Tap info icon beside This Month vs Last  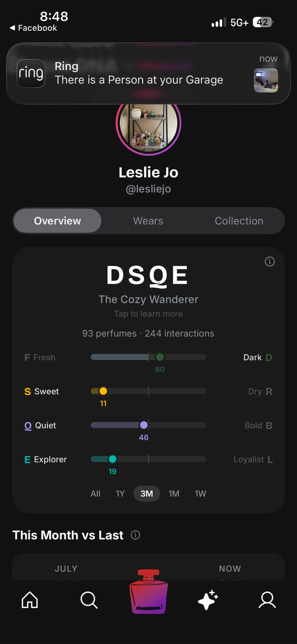tap(135, 535)
